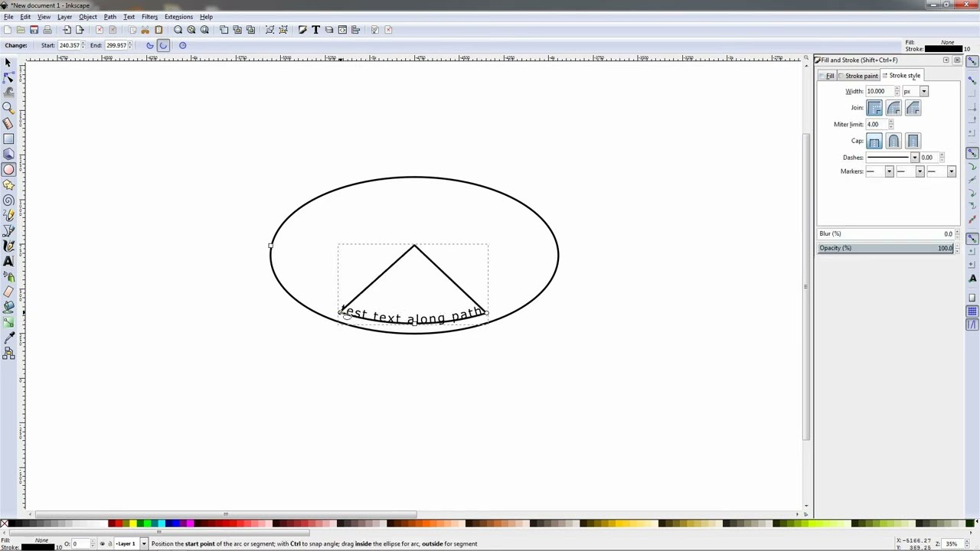Select the Selector arrow tool
The height and width of the screenshot is (551, 980).
(x=8, y=63)
